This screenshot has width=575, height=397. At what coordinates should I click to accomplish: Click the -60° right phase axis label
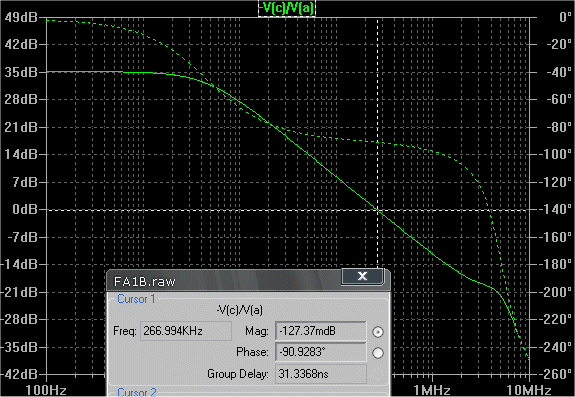point(559,100)
